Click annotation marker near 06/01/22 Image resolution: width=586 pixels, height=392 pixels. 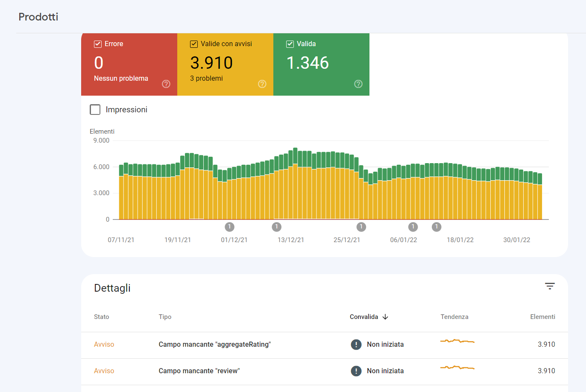click(413, 227)
